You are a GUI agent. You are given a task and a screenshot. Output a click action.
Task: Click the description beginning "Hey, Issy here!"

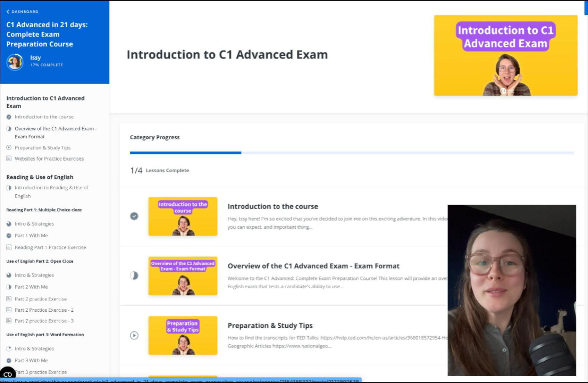coord(337,223)
